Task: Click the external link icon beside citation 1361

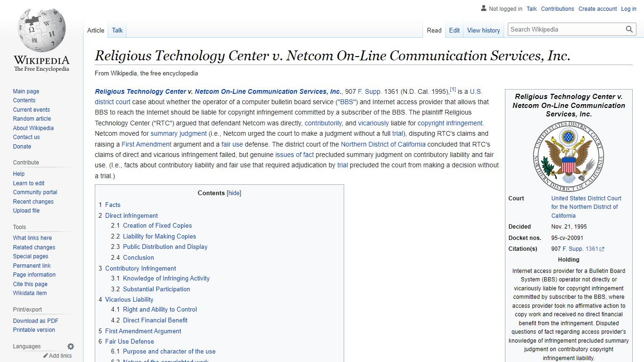Action: coord(602,249)
